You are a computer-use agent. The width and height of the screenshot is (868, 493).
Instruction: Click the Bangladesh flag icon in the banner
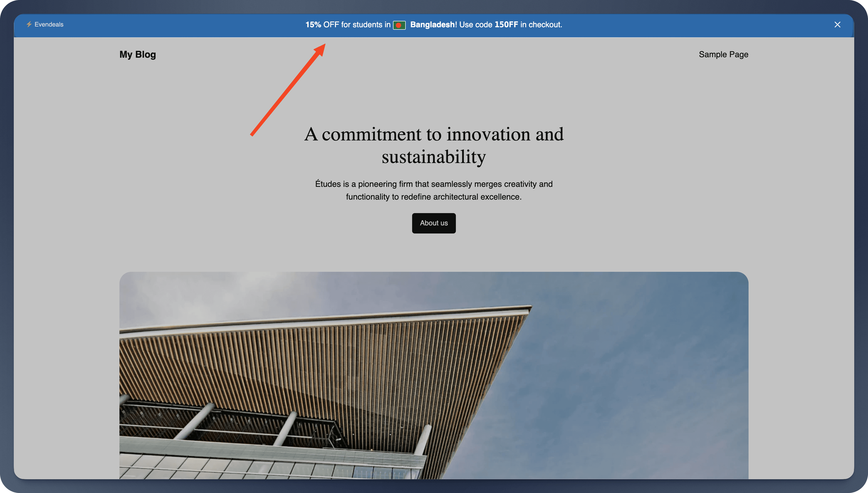(x=399, y=25)
